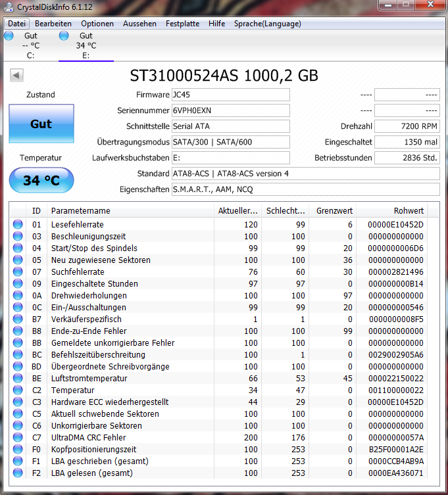448x495 pixels.
Task: Click the Schnittstelle field Serial ATA
Action: coord(231,126)
